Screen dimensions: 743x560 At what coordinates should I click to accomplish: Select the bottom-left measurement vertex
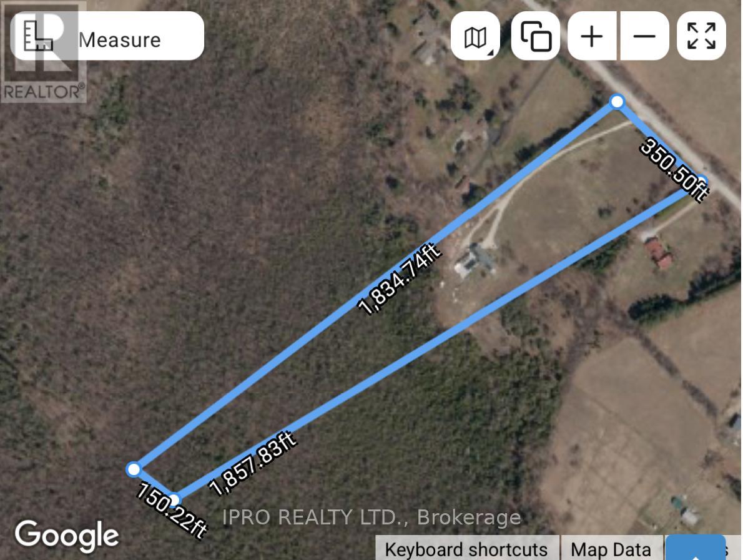134,469
